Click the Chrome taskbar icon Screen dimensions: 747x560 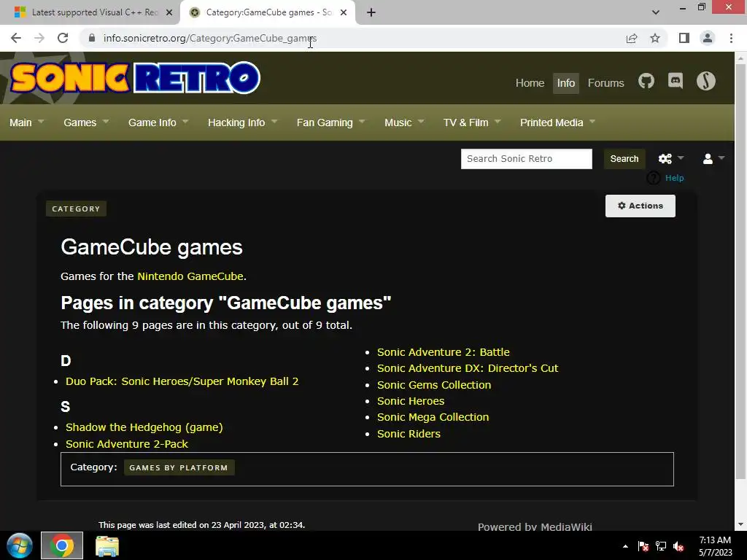(x=62, y=545)
